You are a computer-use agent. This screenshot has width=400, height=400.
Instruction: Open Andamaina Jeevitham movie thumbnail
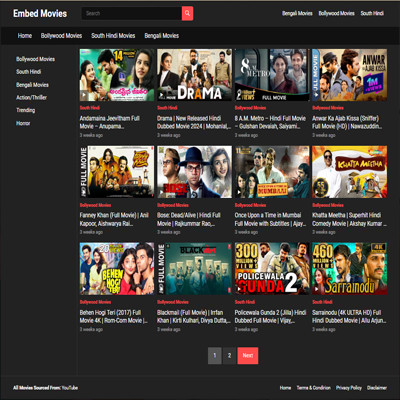117,75
